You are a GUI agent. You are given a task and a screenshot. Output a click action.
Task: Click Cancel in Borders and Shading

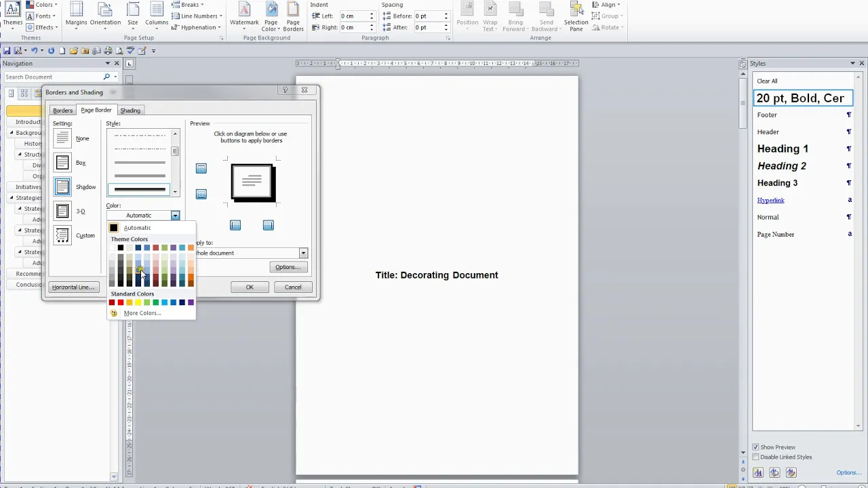pyautogui.click(x=293, y=287)
